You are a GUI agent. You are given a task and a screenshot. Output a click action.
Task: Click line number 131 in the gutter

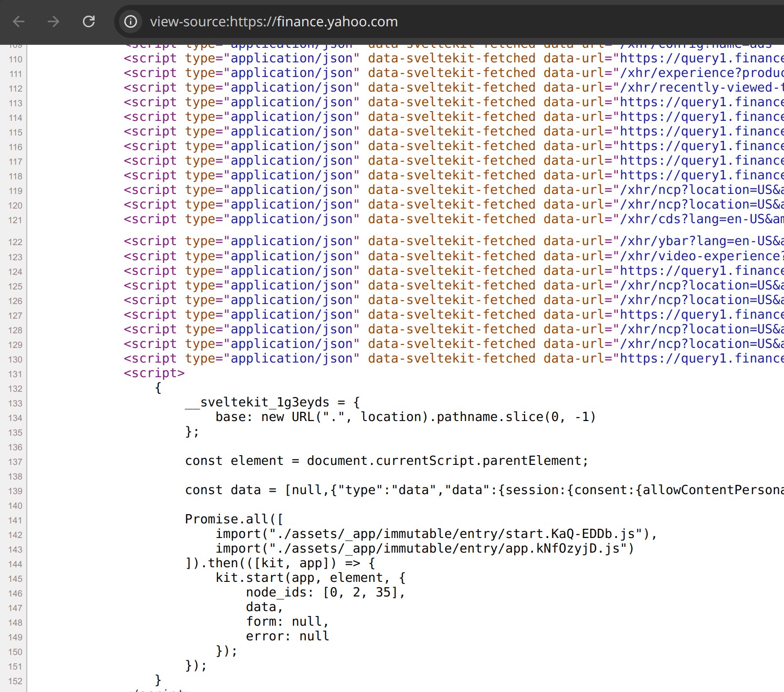(15, 374)
